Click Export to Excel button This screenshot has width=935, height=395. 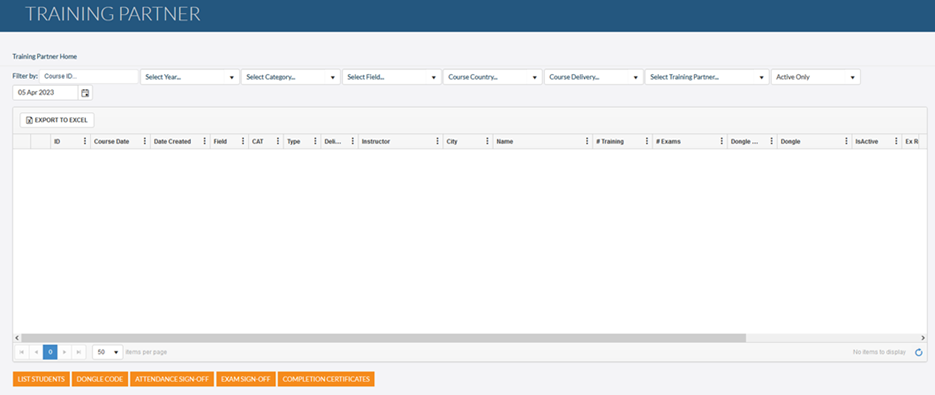tap(57, 120)
